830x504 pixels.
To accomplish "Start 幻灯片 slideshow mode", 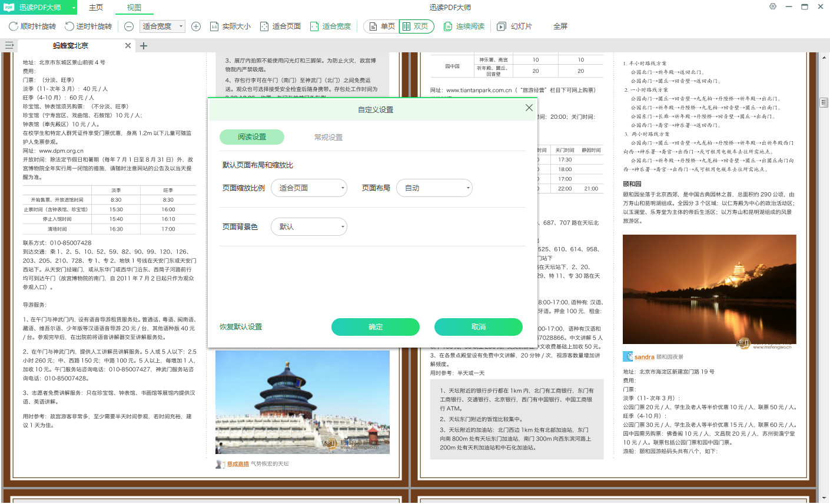I will pos(514,26).
